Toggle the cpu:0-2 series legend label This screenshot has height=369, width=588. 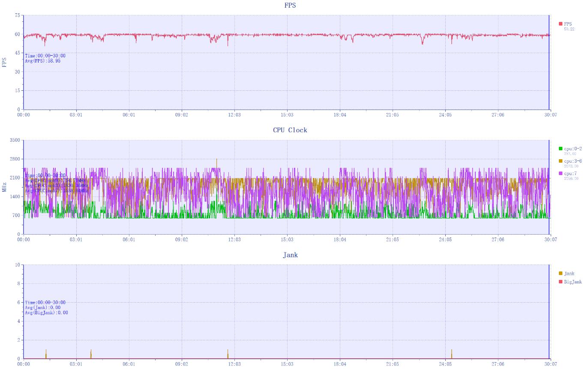[573, 149]
